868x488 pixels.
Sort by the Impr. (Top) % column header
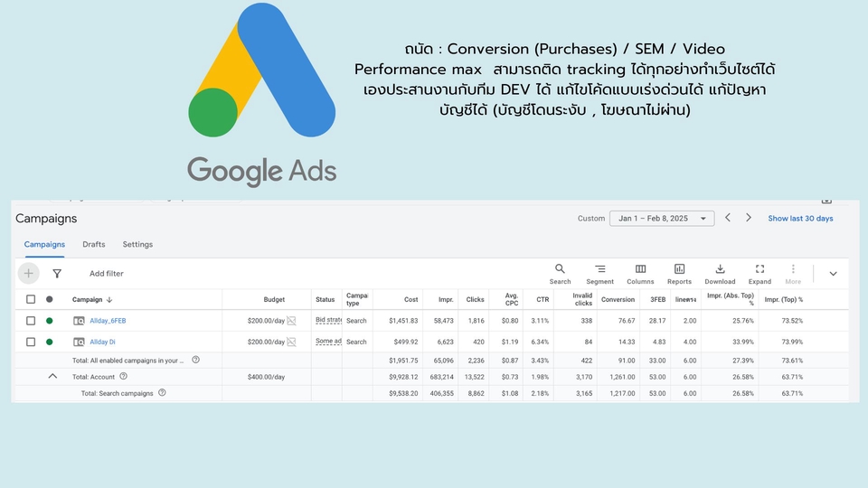[x=783, y=299]
